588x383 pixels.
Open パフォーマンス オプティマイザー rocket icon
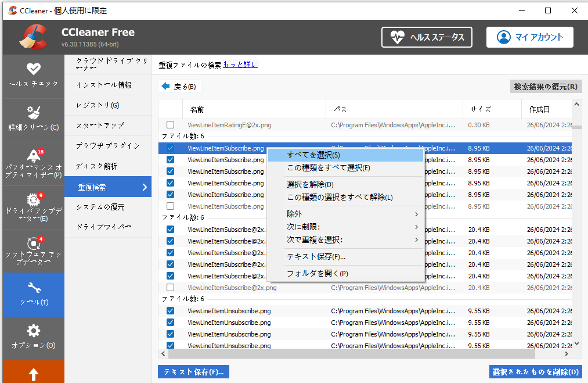pos(34,155)
